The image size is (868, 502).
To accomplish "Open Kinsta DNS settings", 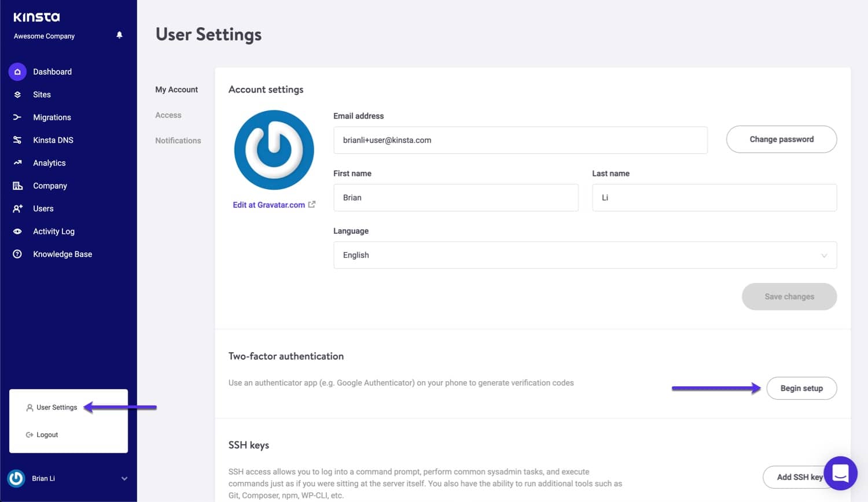I will click(53, 140).
